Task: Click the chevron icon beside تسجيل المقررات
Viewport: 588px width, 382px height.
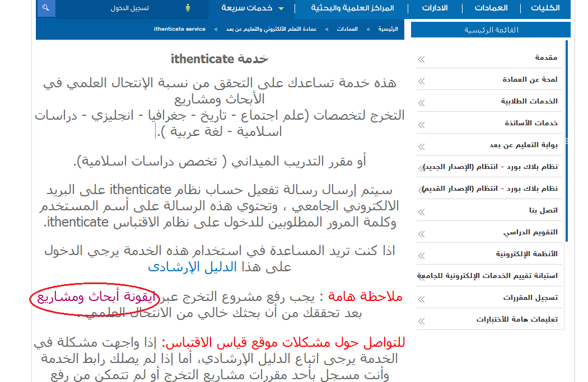Action: click(422, 299)
